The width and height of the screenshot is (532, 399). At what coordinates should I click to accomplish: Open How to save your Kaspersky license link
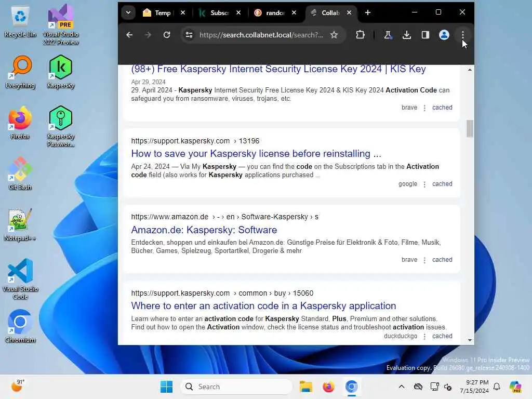click(256, 153)
